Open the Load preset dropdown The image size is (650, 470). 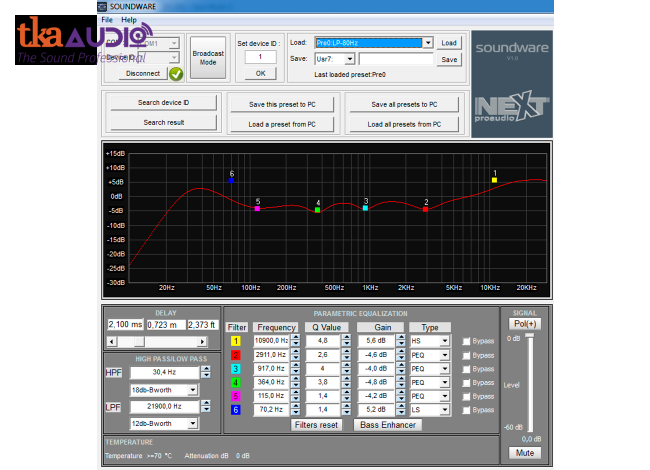point(428,43)
